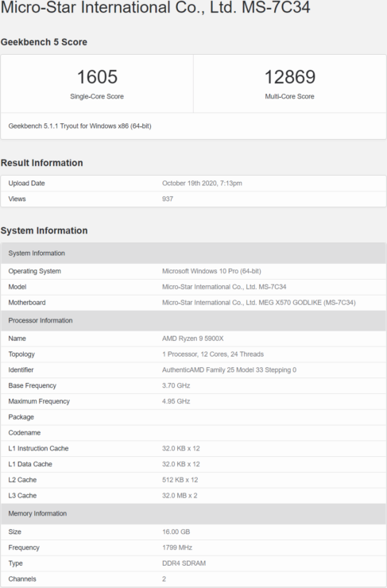This screenshot has height=588, width=387.
Task: Click the processor 'Name' label
Action: click(x=17, y=338)
